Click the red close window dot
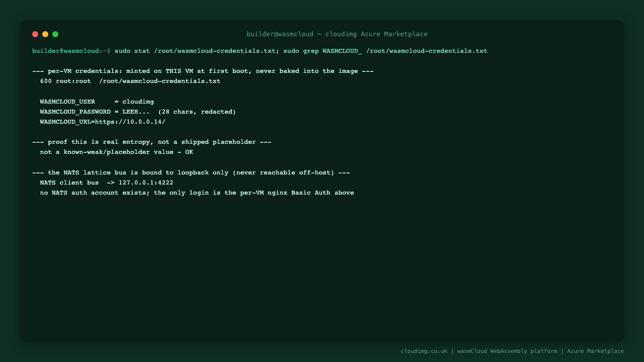This screenshot has height=362, width=644. (x=35, y=34)
